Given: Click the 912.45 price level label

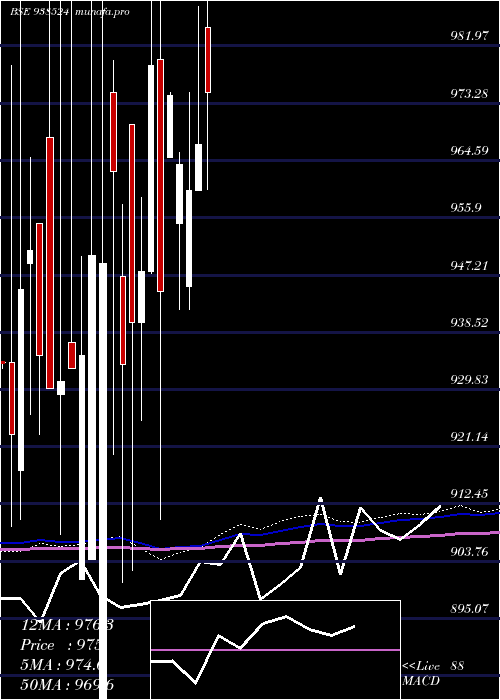Looking at the screenshot, I should click(x=469, y=494).
